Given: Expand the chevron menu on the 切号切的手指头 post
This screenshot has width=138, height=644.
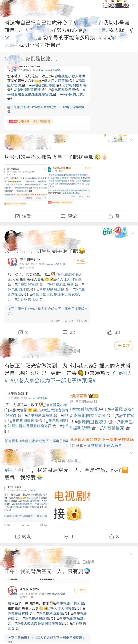Looking at the screenshot, I should coord(132,139).
